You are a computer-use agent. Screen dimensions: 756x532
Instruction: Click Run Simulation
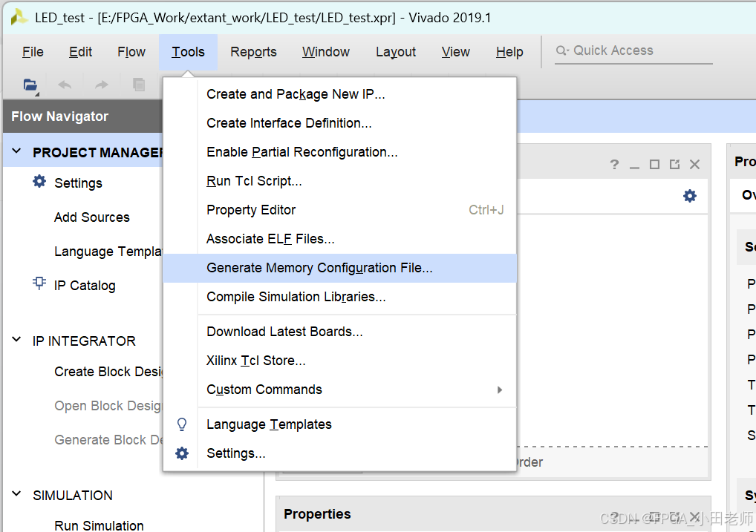99,525
